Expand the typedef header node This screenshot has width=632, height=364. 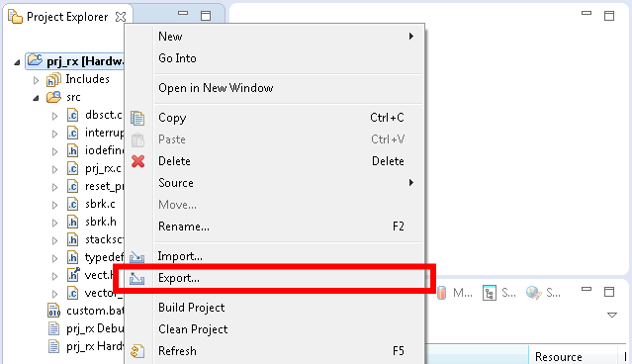click(x=54, y=258)
